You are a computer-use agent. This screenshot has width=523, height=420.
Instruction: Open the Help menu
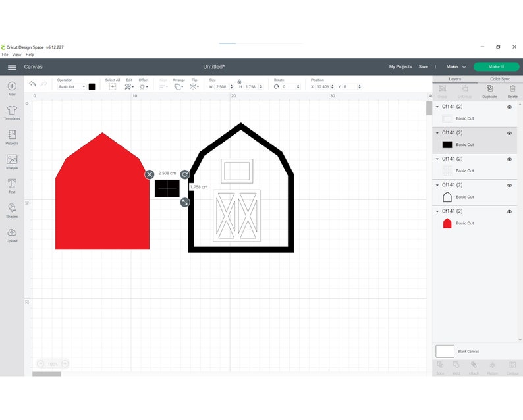click(x=30, y=55)
